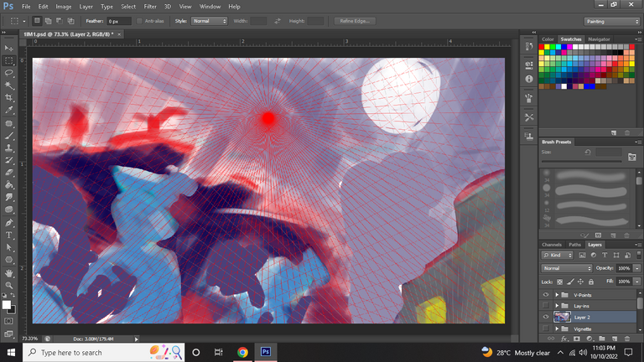The width and height of the screenshot is (644, 362).
Task: Select the History Brush tool
Action: click(8, 160)
